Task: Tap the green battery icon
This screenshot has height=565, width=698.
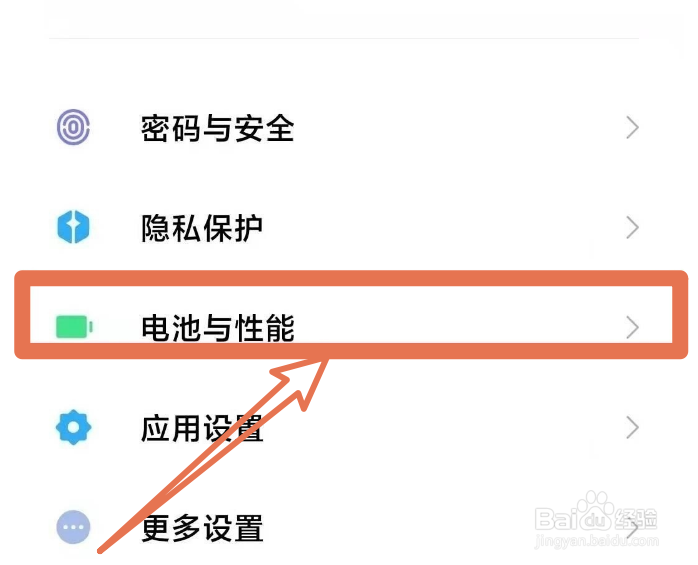Action: pos(74,327)
